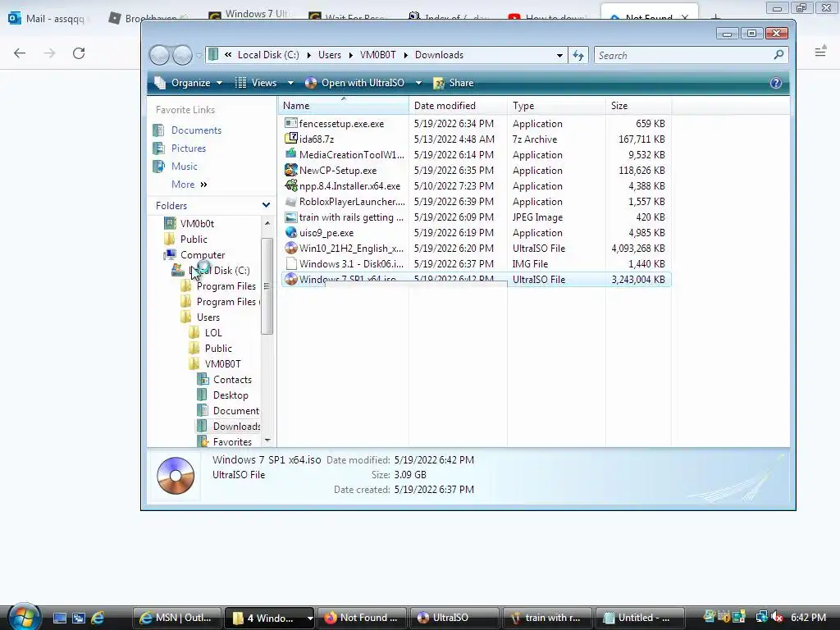
Task: Click the browser forward arrow
Action: click(49, 53)
